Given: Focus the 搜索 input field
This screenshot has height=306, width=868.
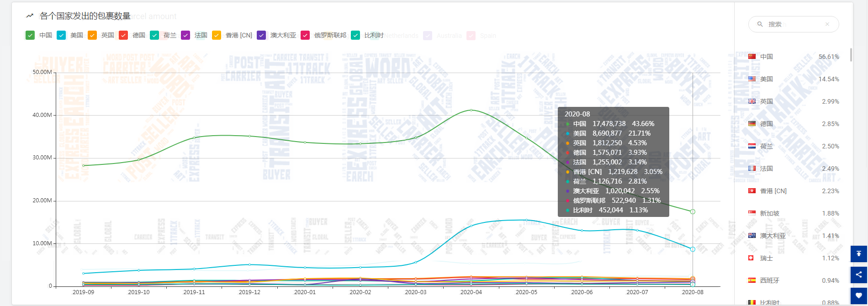Looking at the screenshot, I should coord(794,24).
